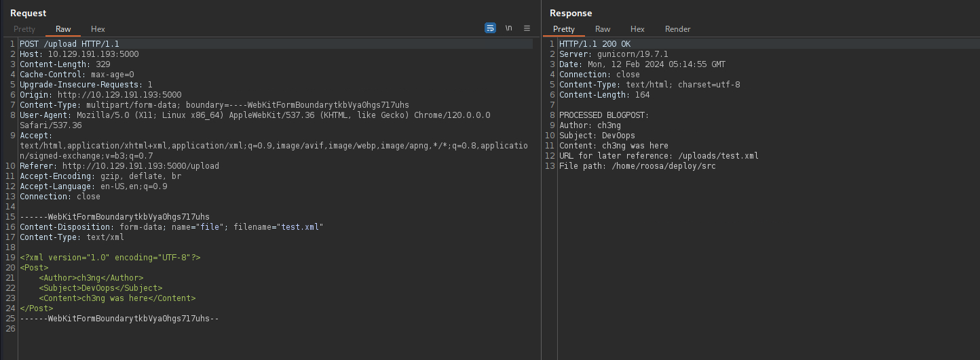
Task: Click 'Content-Type: text/html; charset=utf-8' response header
Action: [649, 85]
